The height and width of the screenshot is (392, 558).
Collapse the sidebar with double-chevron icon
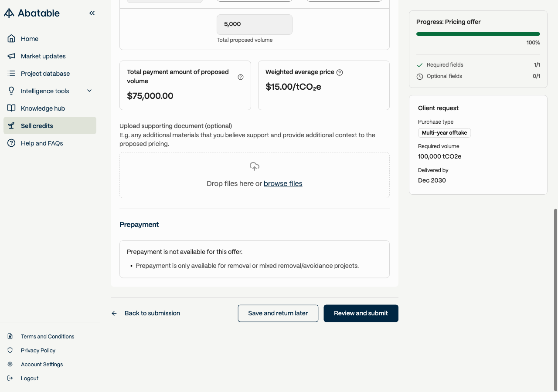92,13
